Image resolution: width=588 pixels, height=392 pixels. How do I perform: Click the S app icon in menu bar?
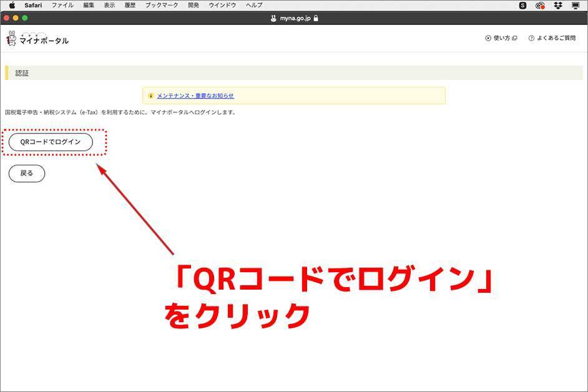coord(522,5)
